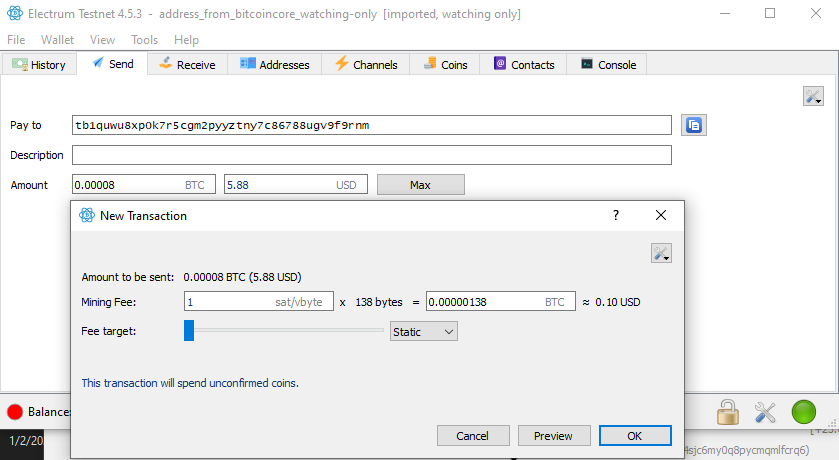Viewport: 839px width, 460px height.
Task: Click the help question mark in New Transaction dialog
Action: 616,215
